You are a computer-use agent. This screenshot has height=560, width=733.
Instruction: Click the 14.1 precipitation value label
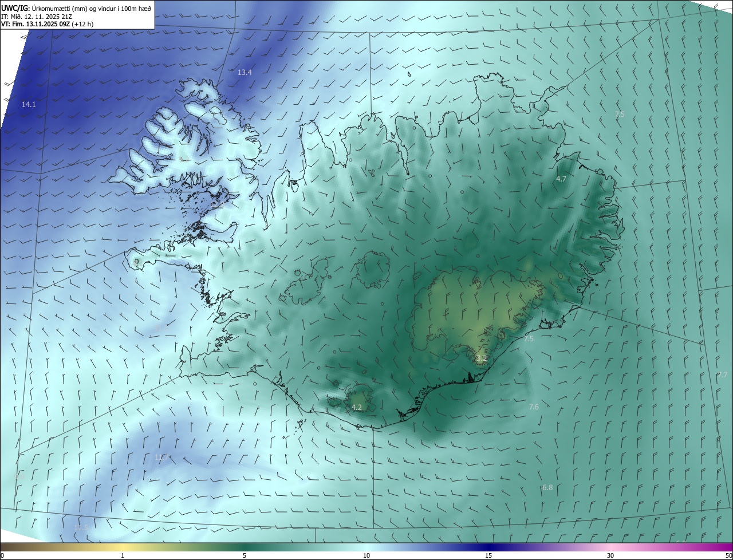29,104
